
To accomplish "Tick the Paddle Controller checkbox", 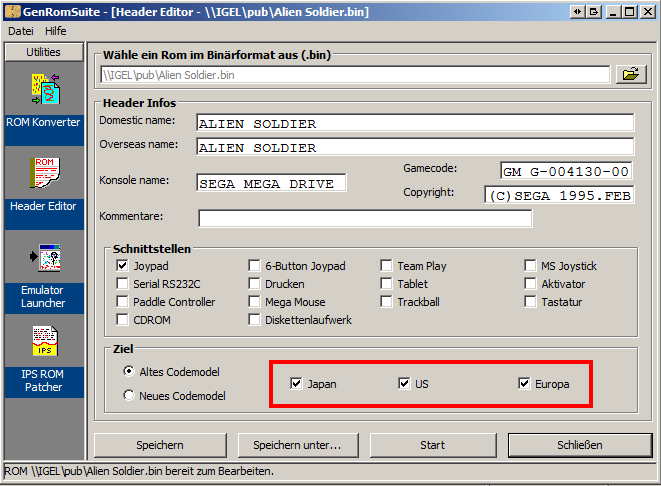I will pos(122,302).
